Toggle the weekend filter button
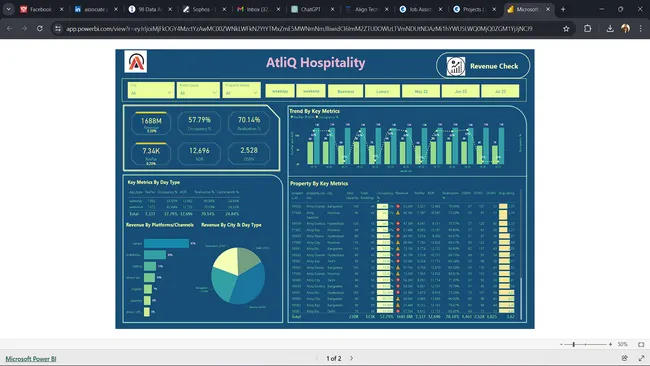This screenshot has width=650, height=366. (311, 91)
